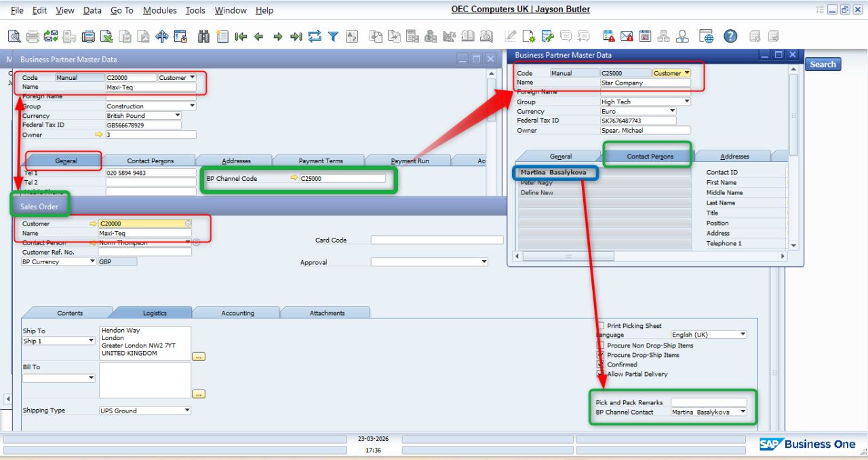Screen dimensions: 868x460
Task: Go to the First Data Record
Action: (241, 36)
